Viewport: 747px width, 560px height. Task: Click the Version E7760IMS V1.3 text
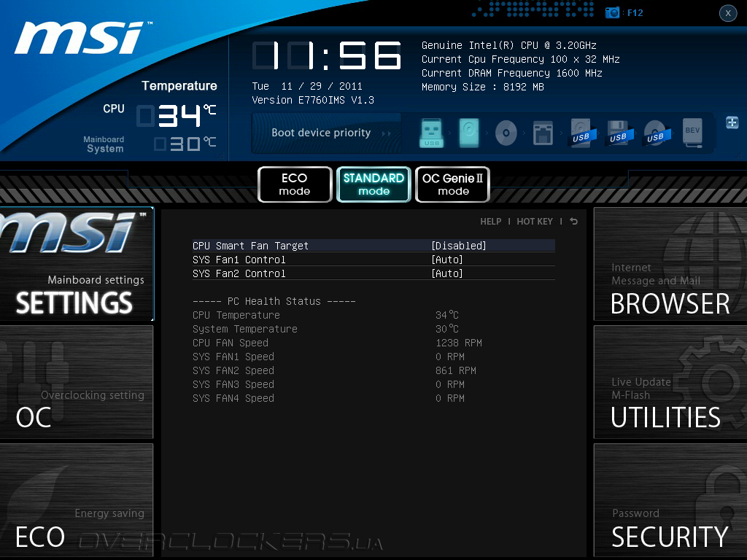point(313,100)
